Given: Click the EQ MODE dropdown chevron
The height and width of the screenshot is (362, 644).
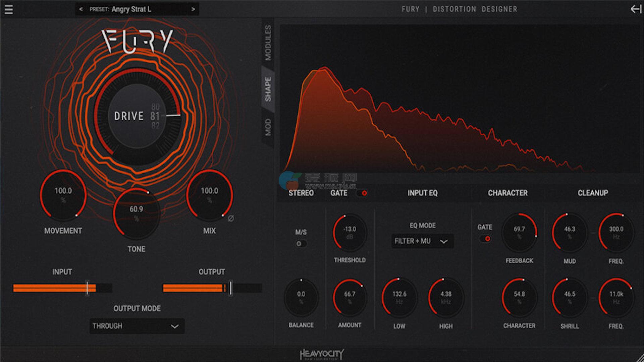Looking at the screenshot, I should pos(444,241).
